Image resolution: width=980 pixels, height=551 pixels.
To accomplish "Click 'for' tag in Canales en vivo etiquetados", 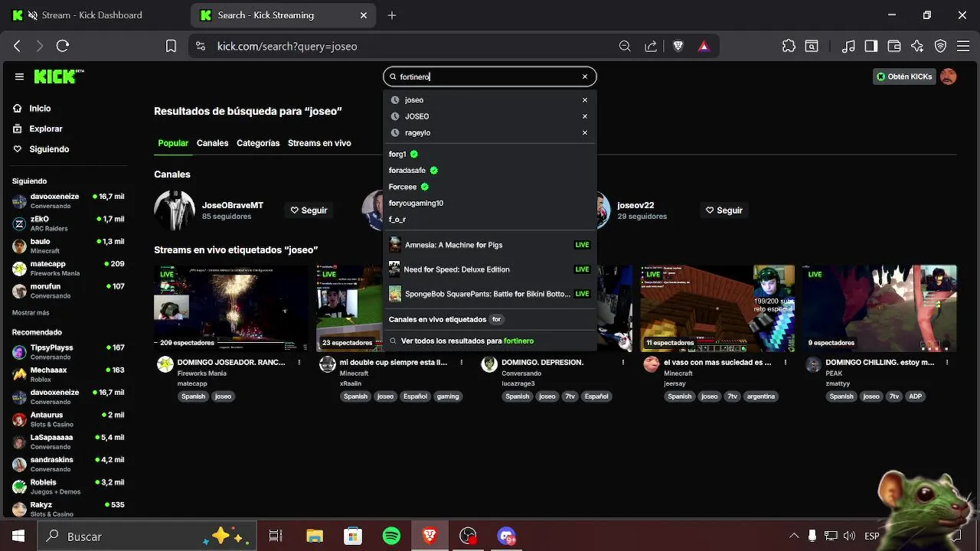I will tap(496, 320).
